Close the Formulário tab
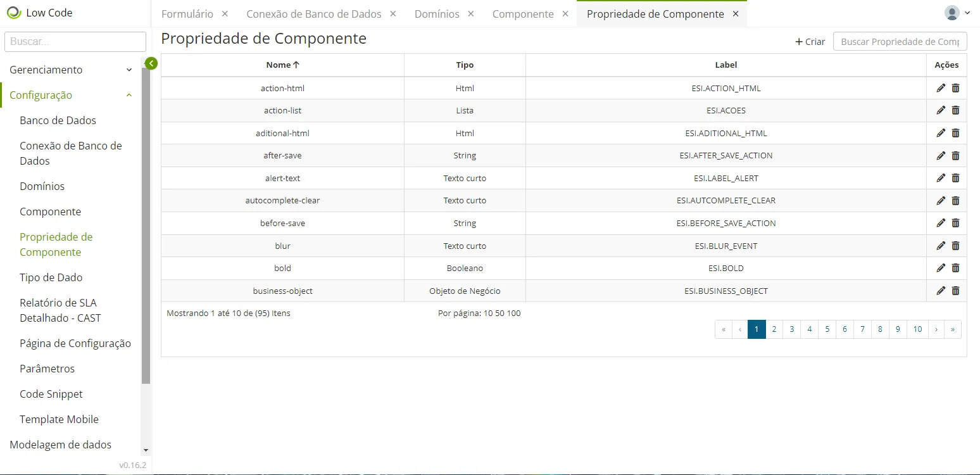The width and height of the screenshot is (980, 475). click(x=225, y=14)
